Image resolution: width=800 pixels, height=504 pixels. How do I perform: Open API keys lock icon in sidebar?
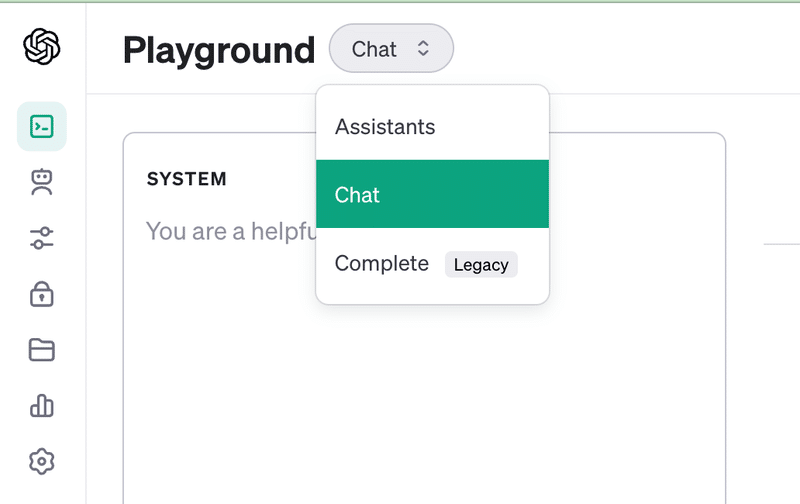(42, 294)
